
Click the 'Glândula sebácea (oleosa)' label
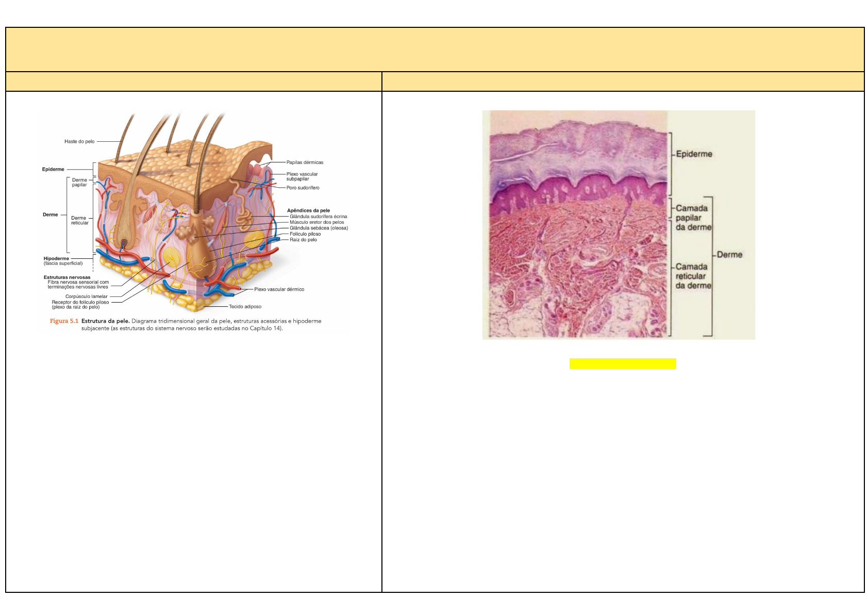click(x=319, y=228)
